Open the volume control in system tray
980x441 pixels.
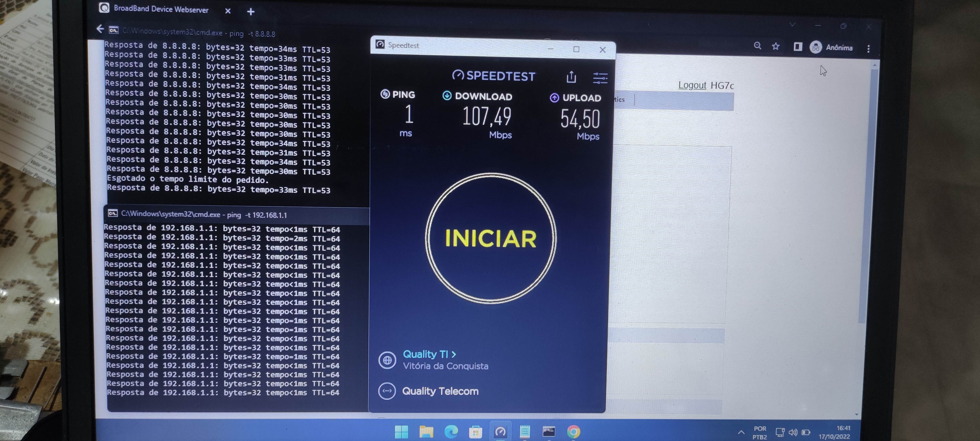(x=793, y=432)
